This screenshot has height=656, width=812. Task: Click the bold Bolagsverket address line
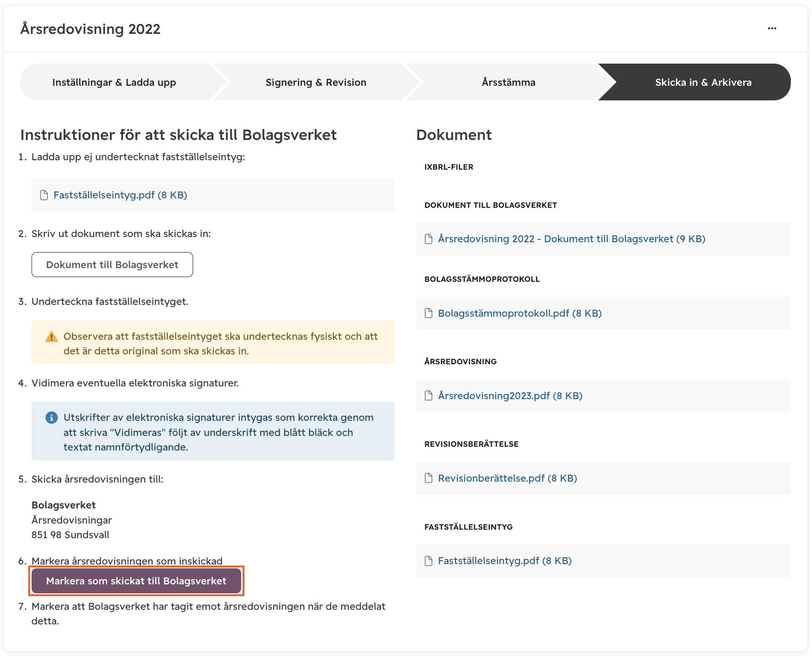pyautogui.click(x=64, y=505)
